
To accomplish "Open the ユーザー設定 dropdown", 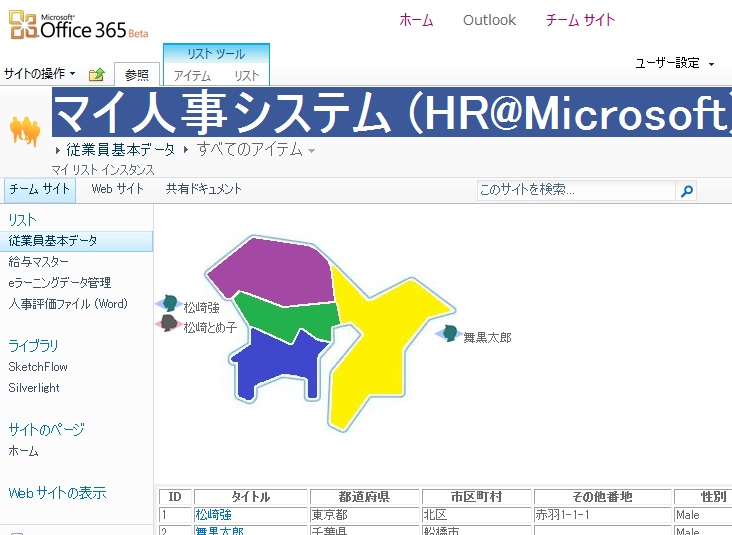I will point(674,63).
